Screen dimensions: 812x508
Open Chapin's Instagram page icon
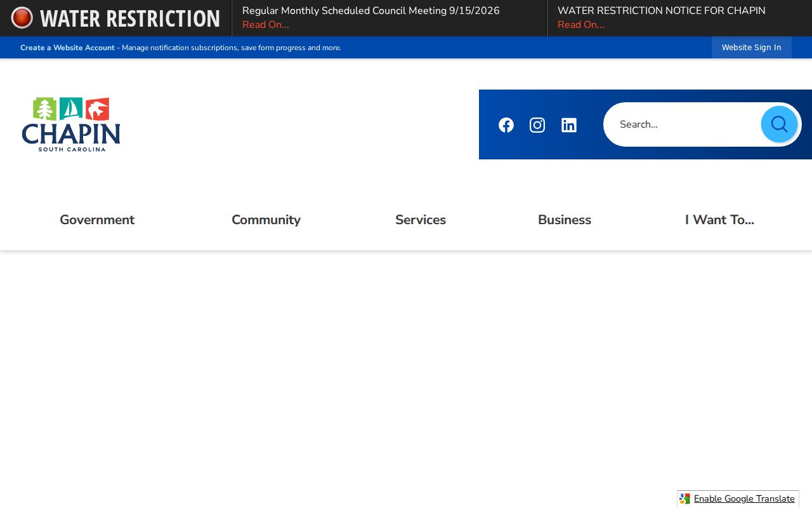click(x=537, y=125)
